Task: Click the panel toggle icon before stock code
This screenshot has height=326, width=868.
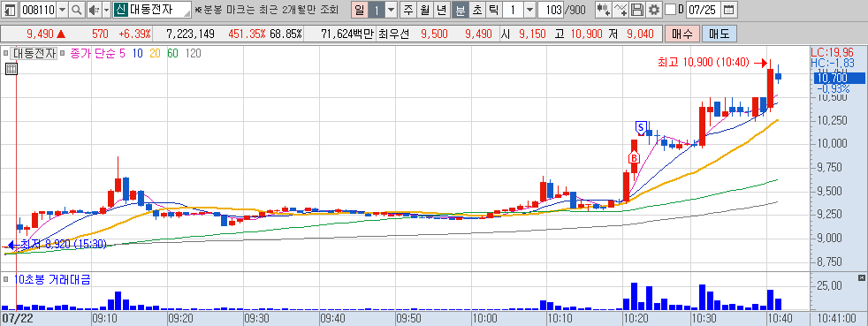Action: click(10, 10)
